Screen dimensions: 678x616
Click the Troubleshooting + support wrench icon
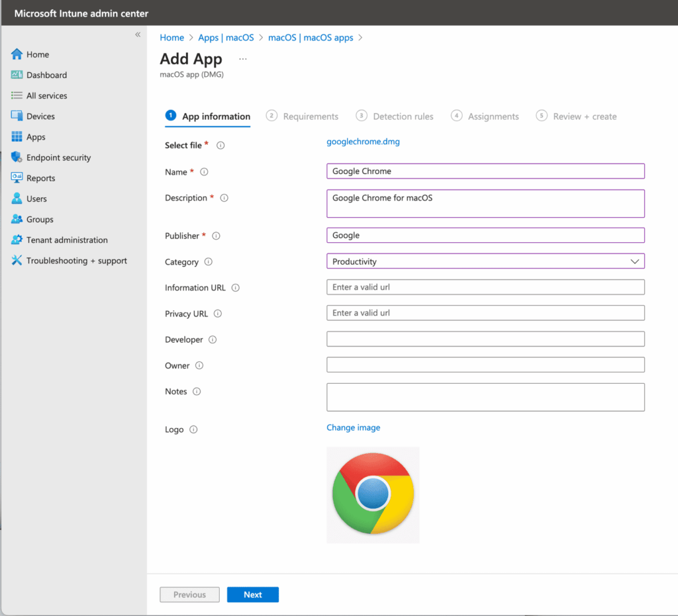click(x=17, y=261)
